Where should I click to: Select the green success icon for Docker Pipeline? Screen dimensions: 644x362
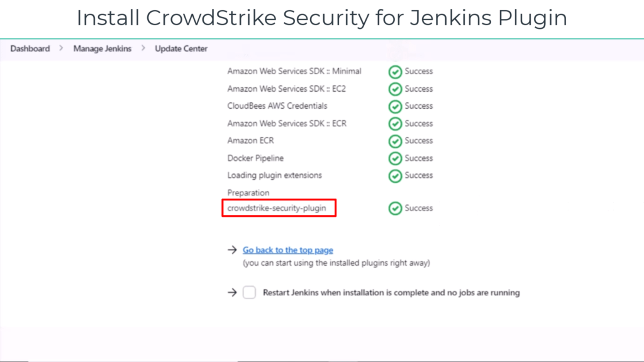[395, 158]
